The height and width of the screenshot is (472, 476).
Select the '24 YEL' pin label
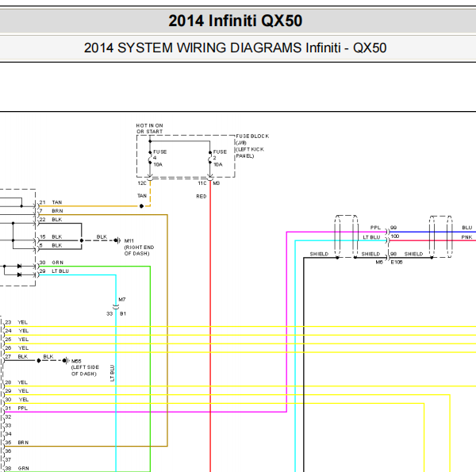click(x=17, y=331)
